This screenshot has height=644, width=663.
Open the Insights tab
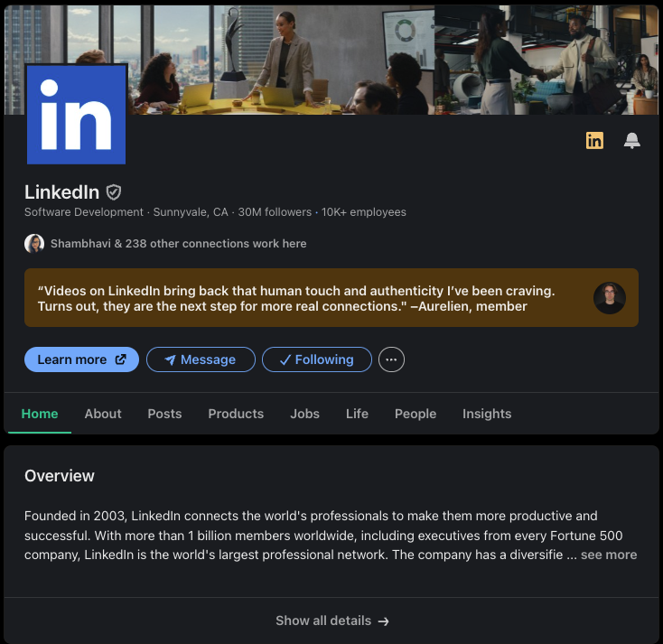[x=487, y=414]
